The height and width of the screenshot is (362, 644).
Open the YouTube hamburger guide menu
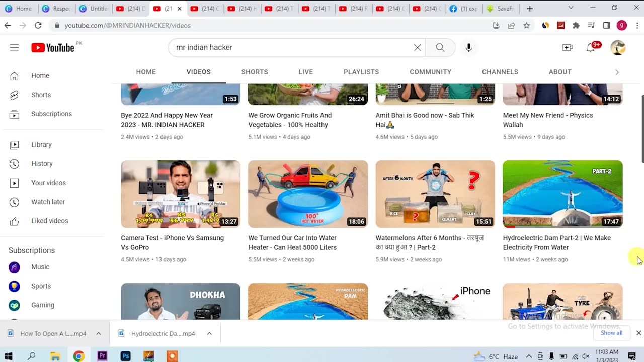(14, 47)
